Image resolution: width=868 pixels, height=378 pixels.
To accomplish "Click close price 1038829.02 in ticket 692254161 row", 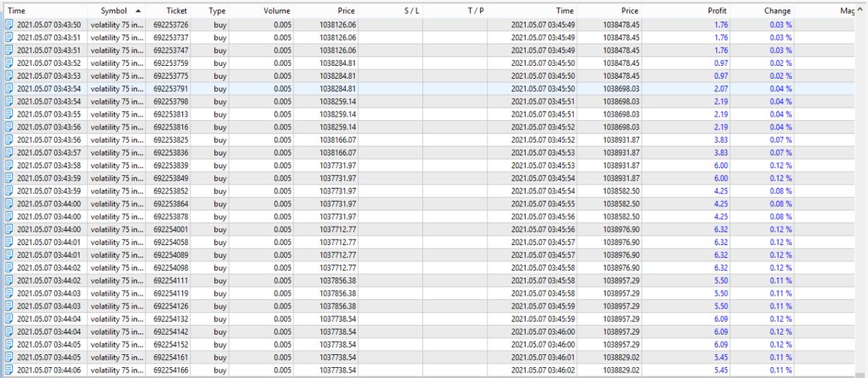I will (621, 358).
